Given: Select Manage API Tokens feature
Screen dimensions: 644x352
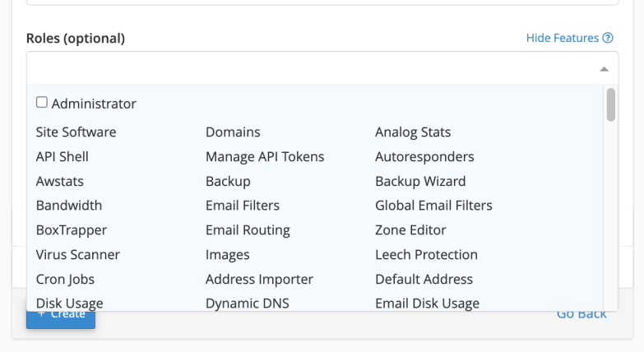Looking at the screenshot, I should tap(265, 156).
